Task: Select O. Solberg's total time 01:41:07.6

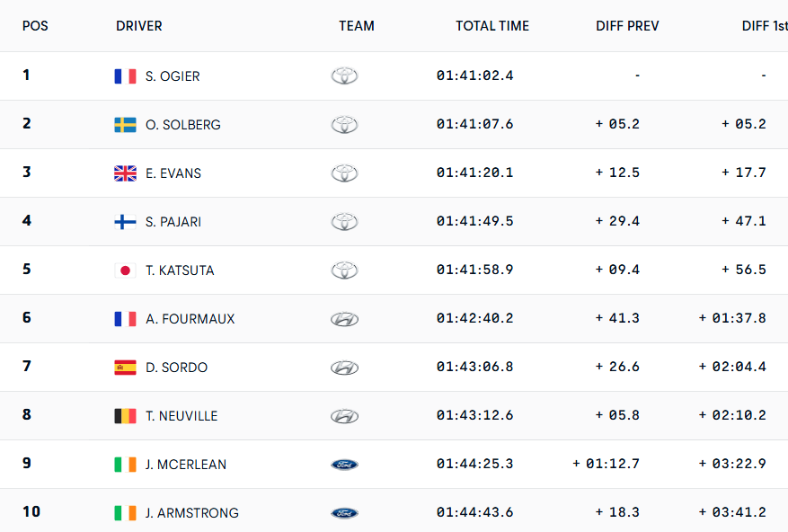Action: tap(474, 125)
